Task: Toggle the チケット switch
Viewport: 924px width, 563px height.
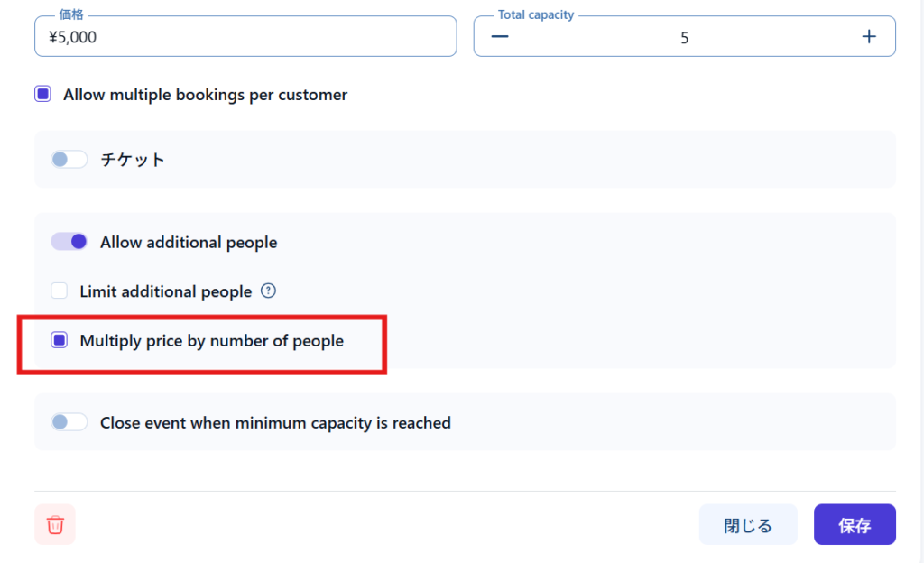Action: [69, 160]
